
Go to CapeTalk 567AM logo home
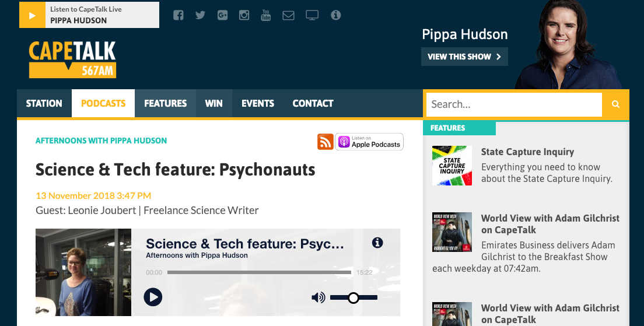coord(72,59)
